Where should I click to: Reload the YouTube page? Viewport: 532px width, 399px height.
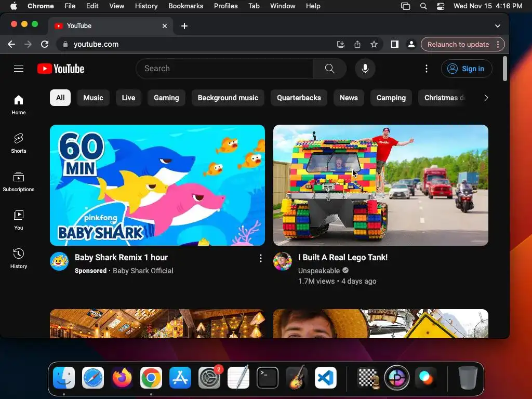(x=45, y=44)
